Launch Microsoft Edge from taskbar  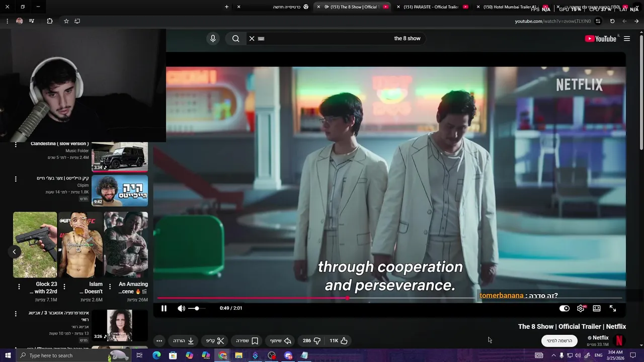[x=156, y=355]
